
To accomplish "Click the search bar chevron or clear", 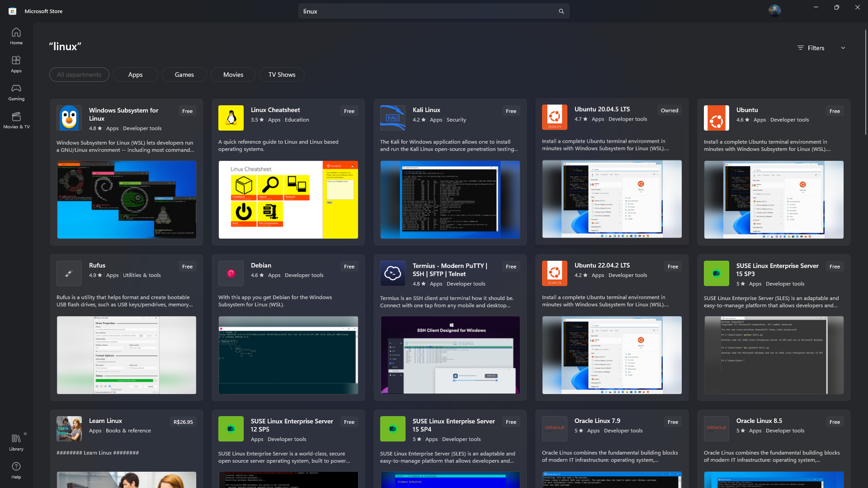I will pos(560,11).
